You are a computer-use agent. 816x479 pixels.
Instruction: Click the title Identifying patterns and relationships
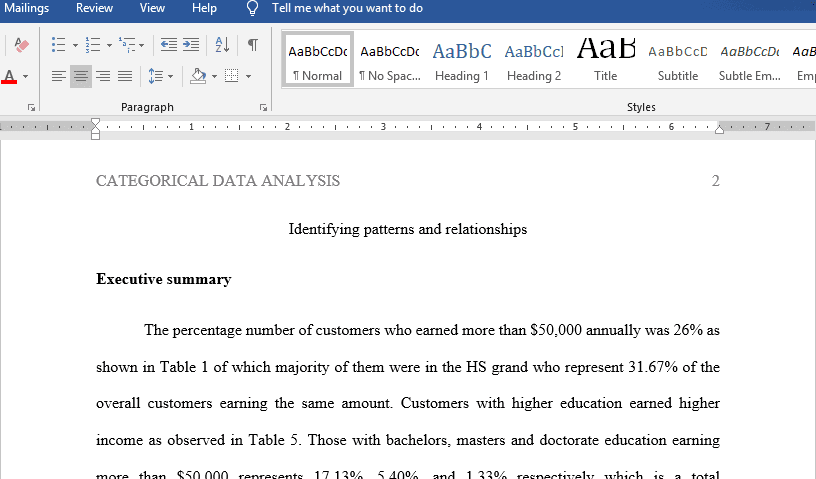click(407, 229)
